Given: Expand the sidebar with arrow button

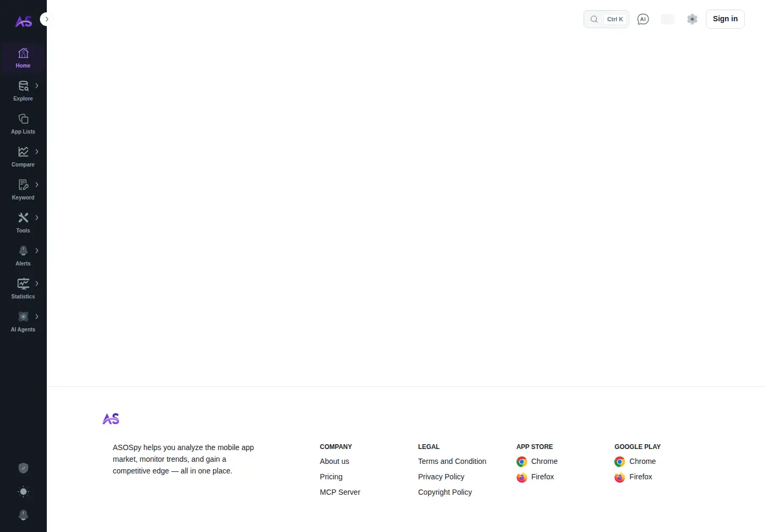Looking at the screenshot, I should (x=47, y=19).
